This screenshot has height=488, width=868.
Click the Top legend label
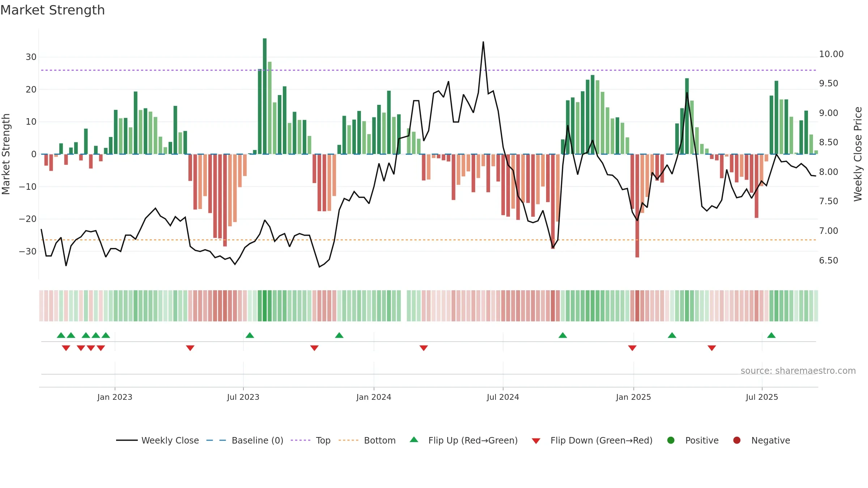[323, 440]
